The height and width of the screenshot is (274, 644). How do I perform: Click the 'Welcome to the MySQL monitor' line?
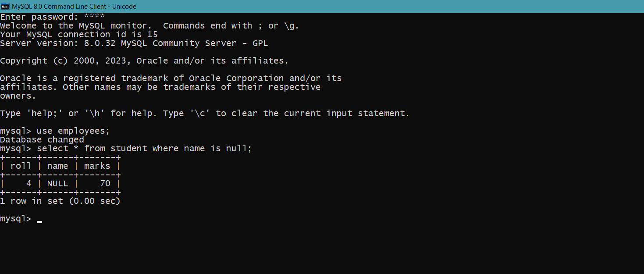coord(149,26)
